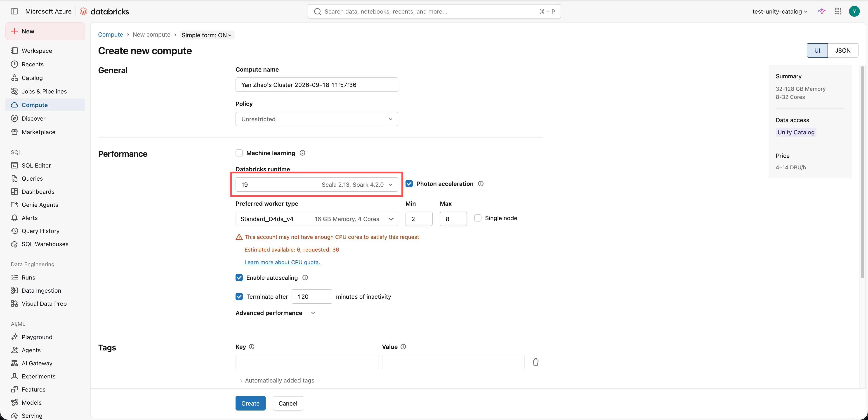Click the Genie Agents icon
Screen dimensions: 868x420
(14, 205)
